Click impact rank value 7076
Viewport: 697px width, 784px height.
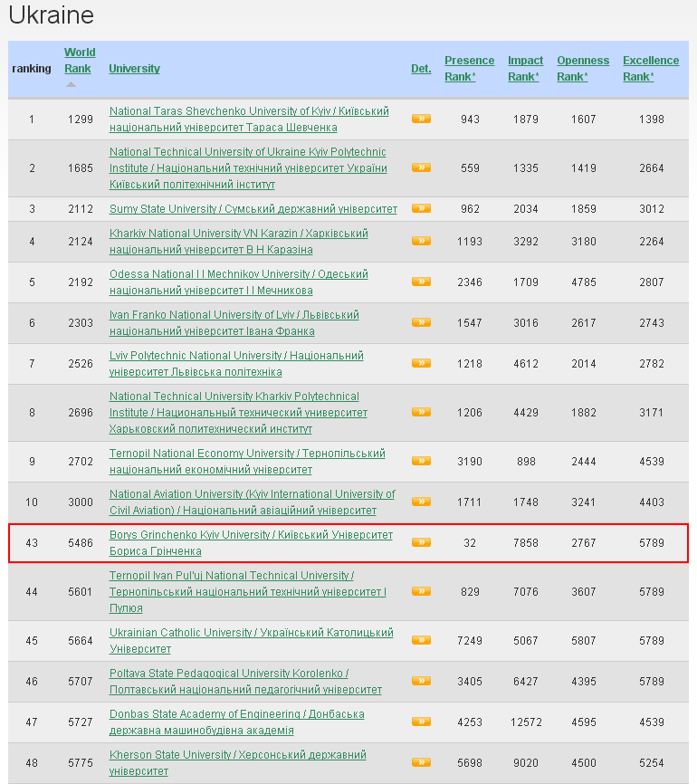coord(526,591)
